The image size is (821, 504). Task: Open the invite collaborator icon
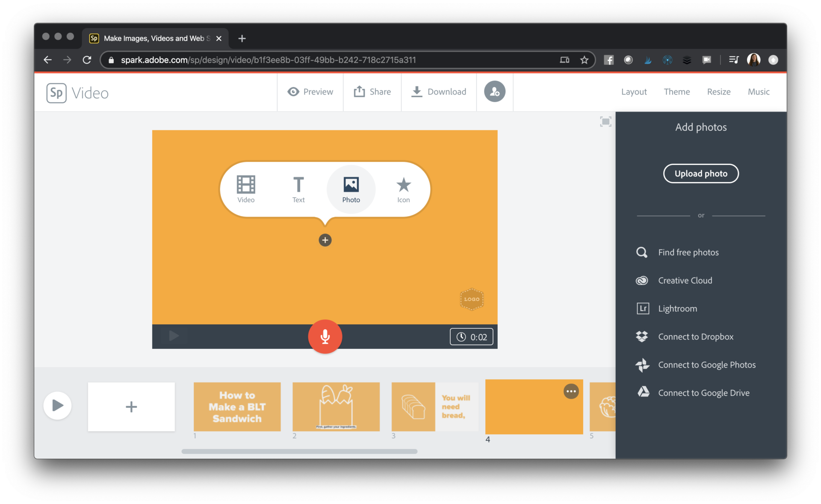tap(494, 91)
